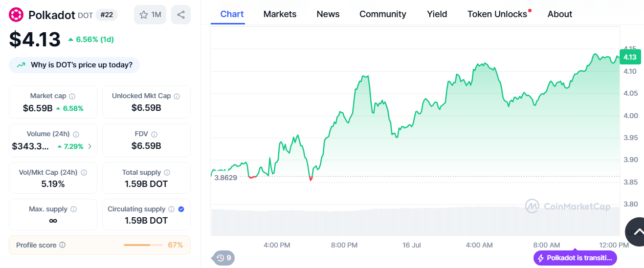The width and height of the screenshot is (644, 268).
Task: Click the info icon beside Unlocked Mkt Cap
Action: point(177,96)
